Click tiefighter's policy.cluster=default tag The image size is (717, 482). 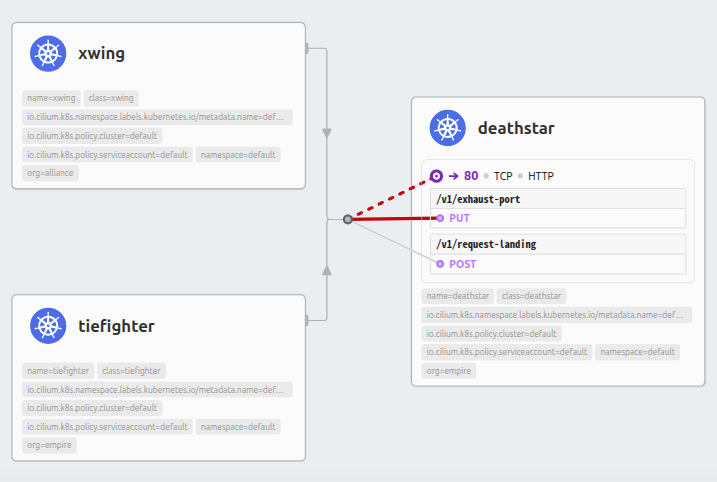coord(92,408)
